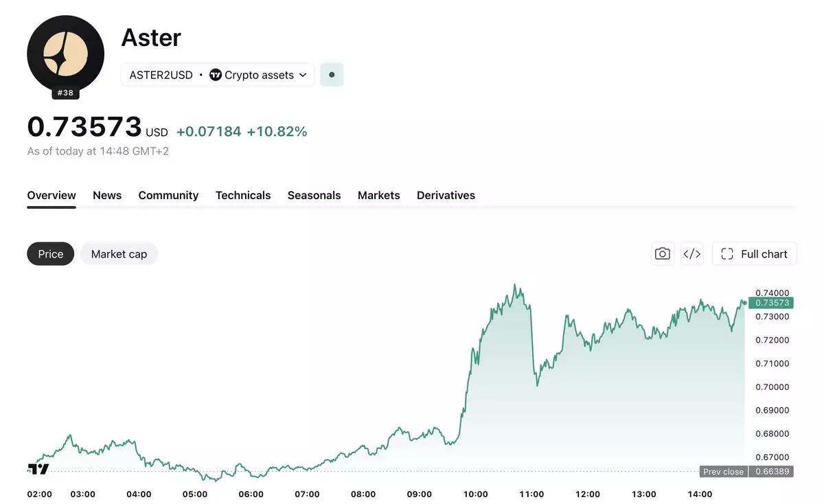Click the fullscreen icon in Full chart
The height and width of the screenshot is (504, 824).
(x=727, y=254)
